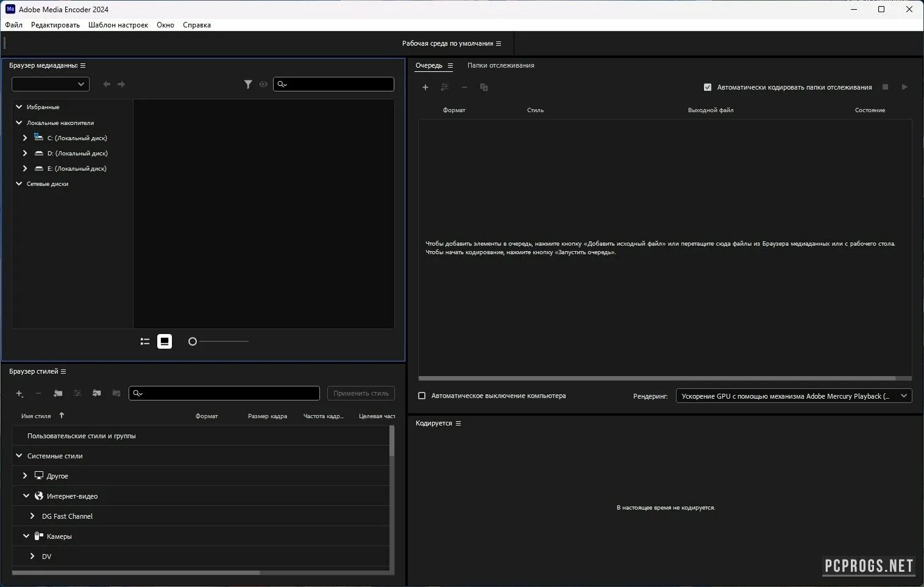The height and width of the screenshot is (587, 924).
Task: Click the Stop Queue square icon
Action: pyautogui.click(x=886, y=87)
